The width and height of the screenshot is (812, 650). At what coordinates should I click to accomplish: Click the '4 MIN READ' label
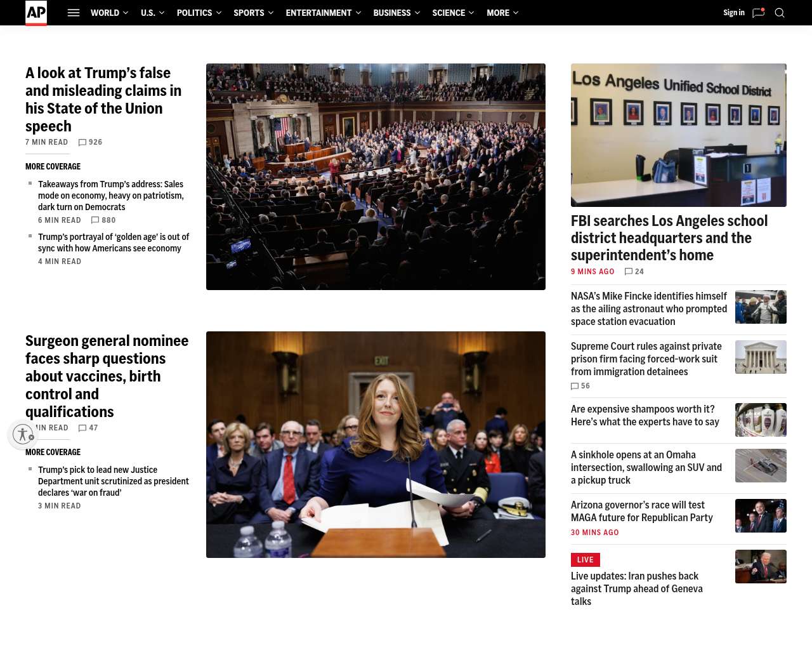coord(60,262)
